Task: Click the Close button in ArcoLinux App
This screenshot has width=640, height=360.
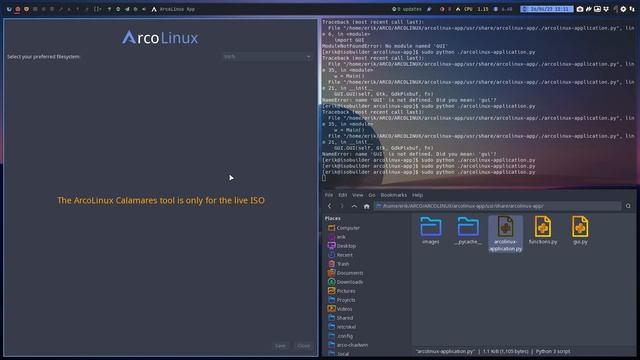Action: (304, 346)
